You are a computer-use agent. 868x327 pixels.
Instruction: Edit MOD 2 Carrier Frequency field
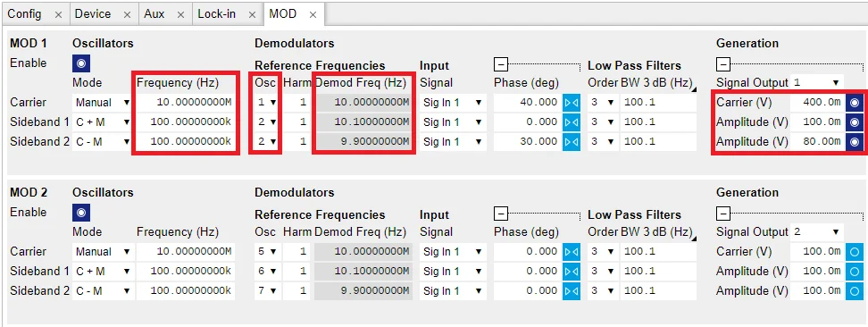(x=186, y=252)
